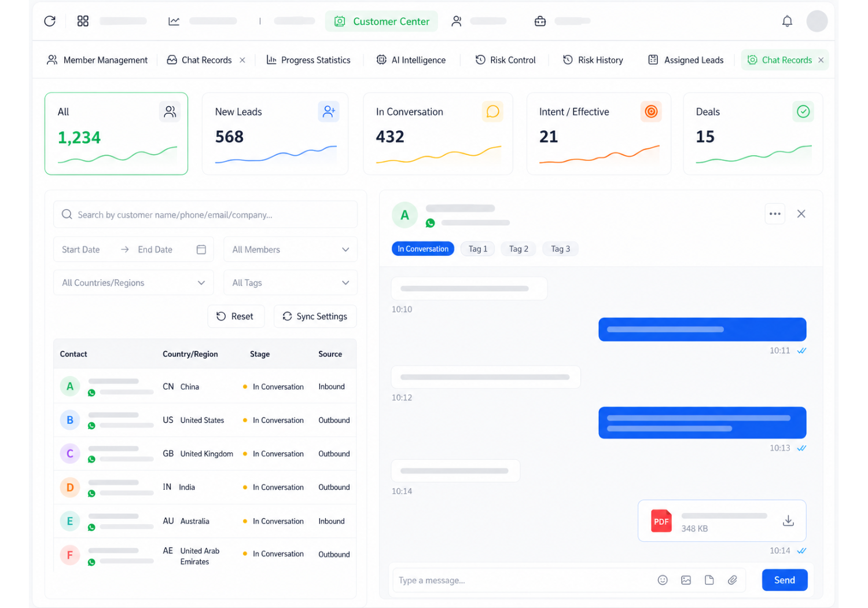Insert an image via the picture icon
This screenshot has height=608, width=868.
pos(686,580)
